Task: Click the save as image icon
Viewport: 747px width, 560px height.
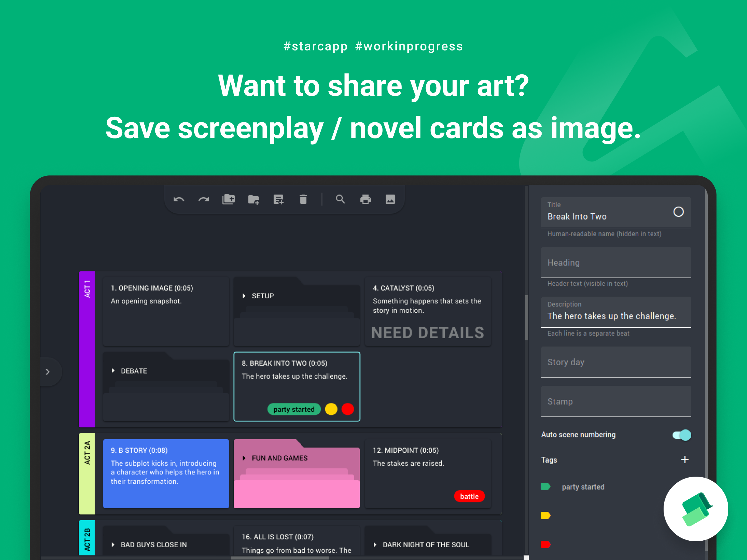Action: 390,199
